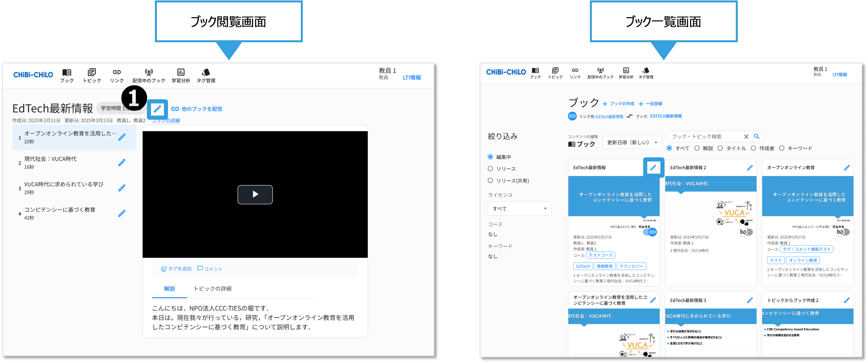Clear the search field with X icon
The image size is (868, 363).
point(746,136)
